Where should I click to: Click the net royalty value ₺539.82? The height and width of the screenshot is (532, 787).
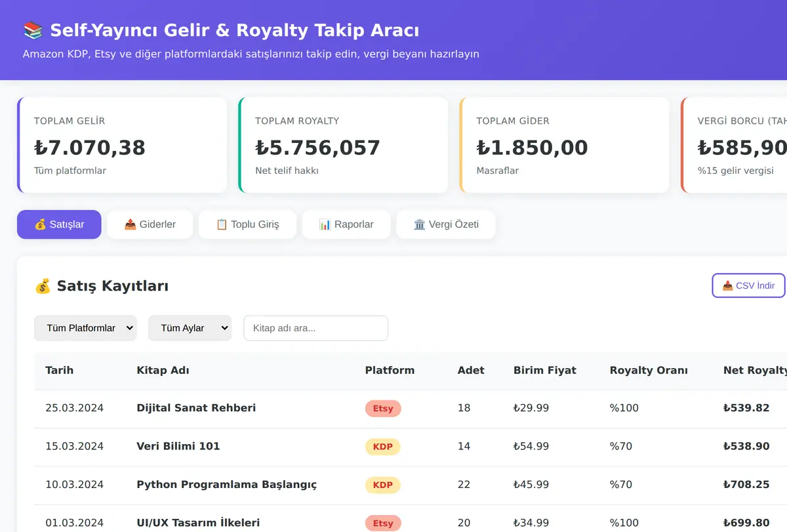point(746,408)
